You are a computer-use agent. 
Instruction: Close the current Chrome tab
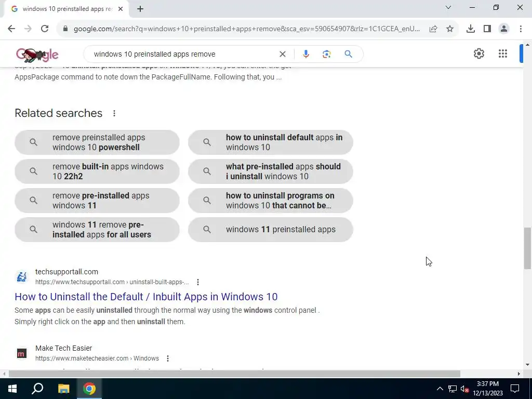coord(121,9)
